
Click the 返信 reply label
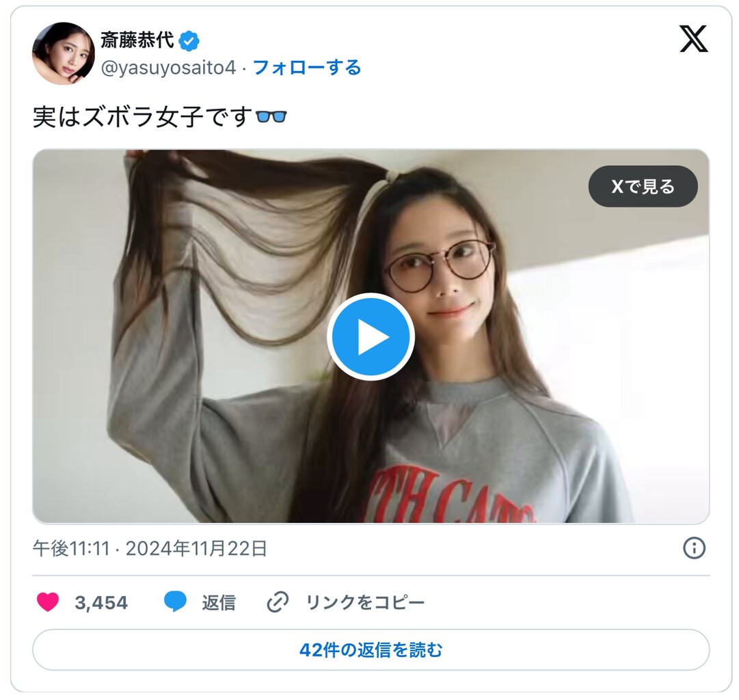tap(219, 602)
